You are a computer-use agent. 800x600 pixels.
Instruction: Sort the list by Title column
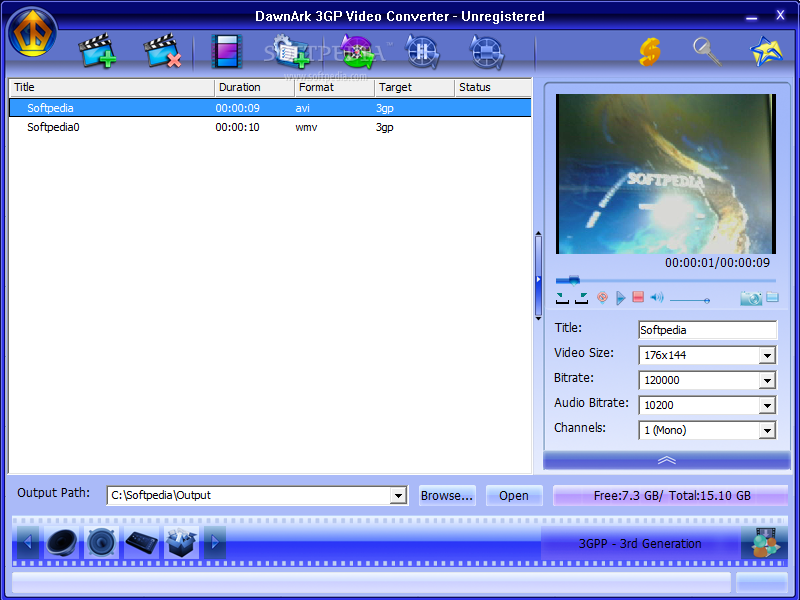click(112, 87)
